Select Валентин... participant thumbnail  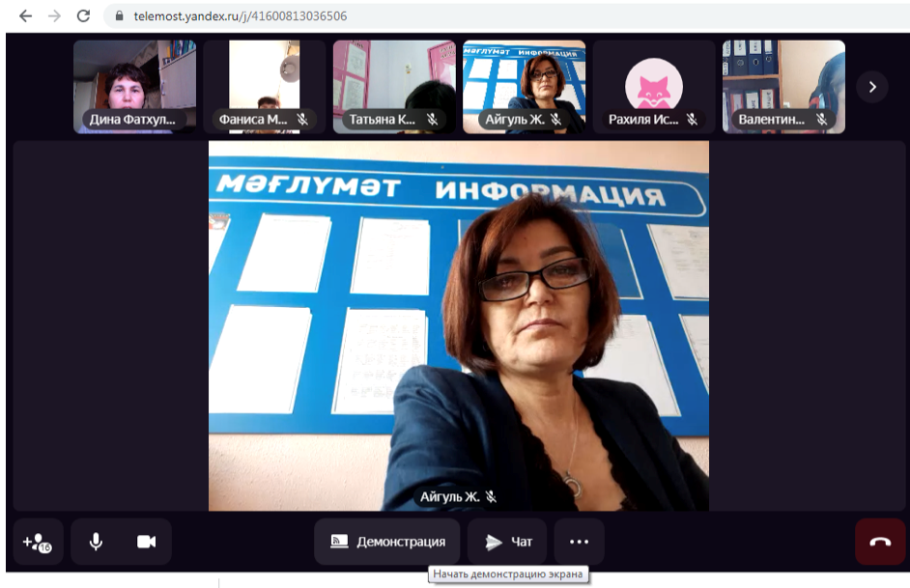783,86
